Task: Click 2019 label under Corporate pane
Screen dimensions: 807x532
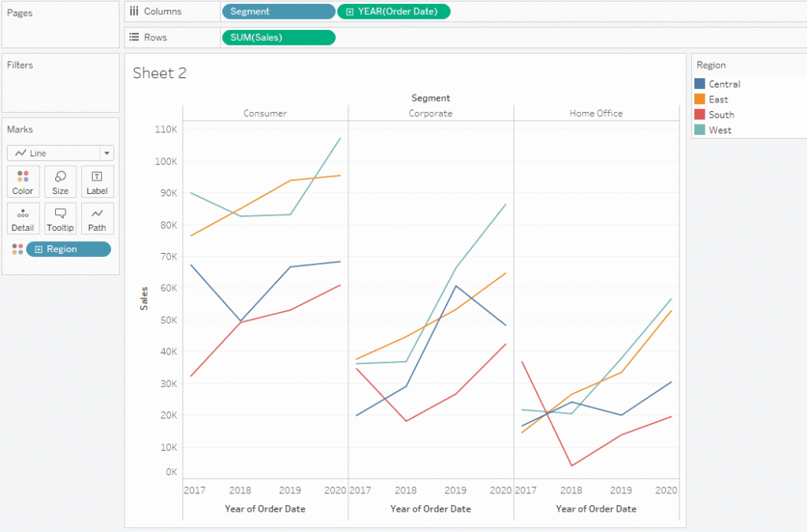Action: [456, 490]
